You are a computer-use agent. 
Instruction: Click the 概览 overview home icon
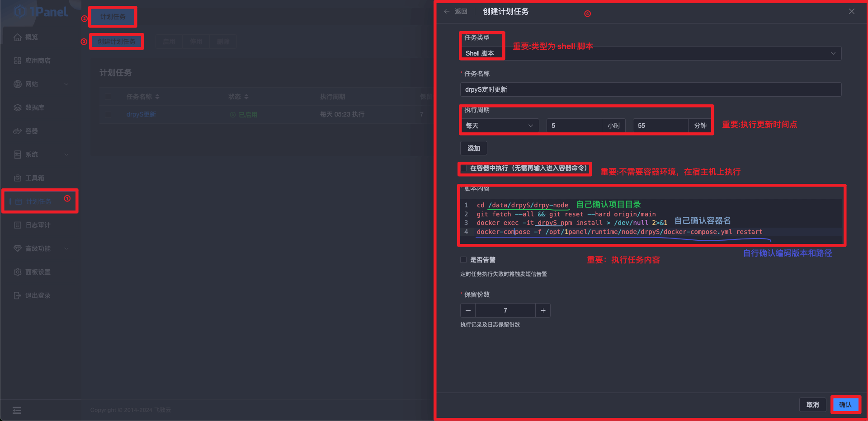(x=18, y=37)
